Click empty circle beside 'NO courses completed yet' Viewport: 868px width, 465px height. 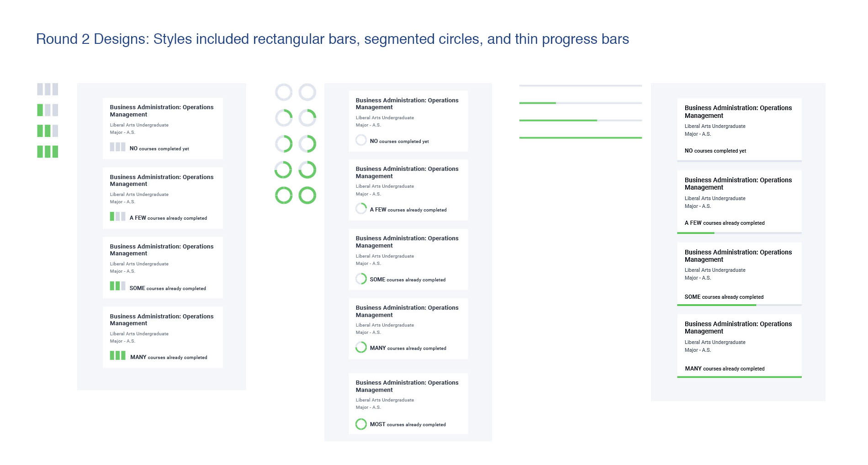[361, 140]
